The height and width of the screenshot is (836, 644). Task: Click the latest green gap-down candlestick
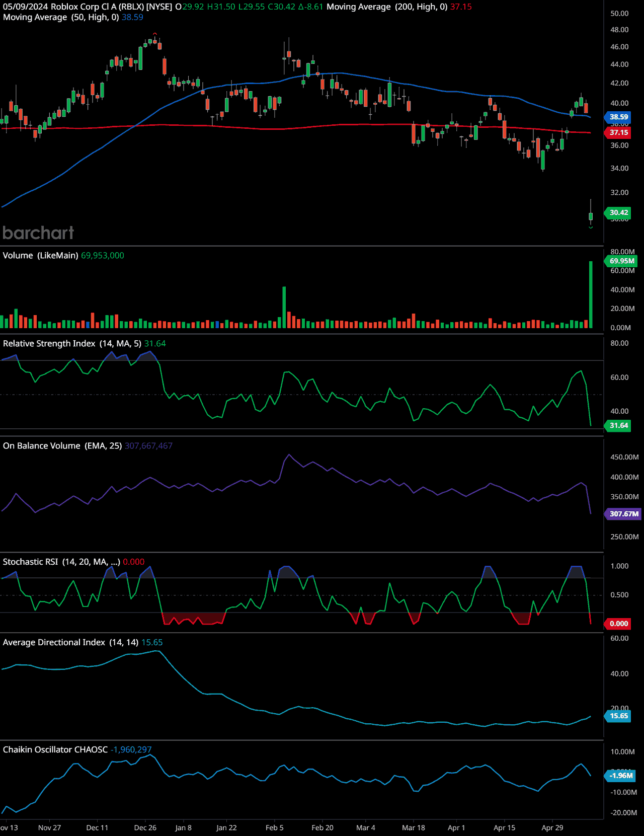[591, 216]
